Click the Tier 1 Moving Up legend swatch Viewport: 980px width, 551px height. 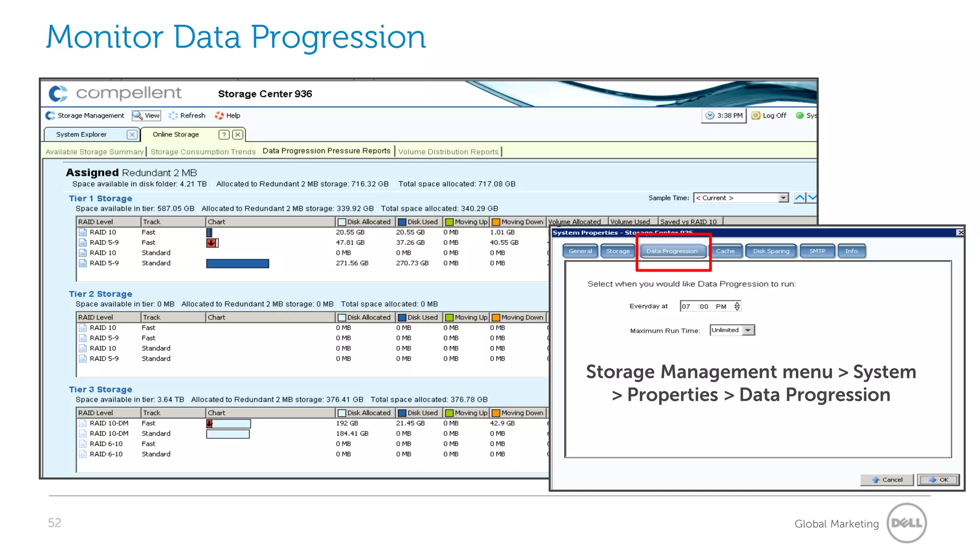[x=449, y=222]
